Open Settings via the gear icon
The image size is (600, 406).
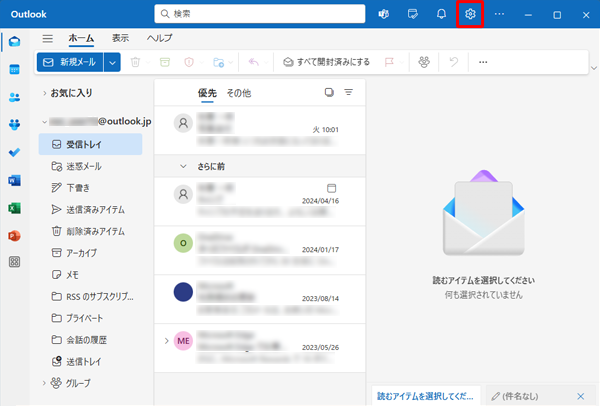[470, 14]
